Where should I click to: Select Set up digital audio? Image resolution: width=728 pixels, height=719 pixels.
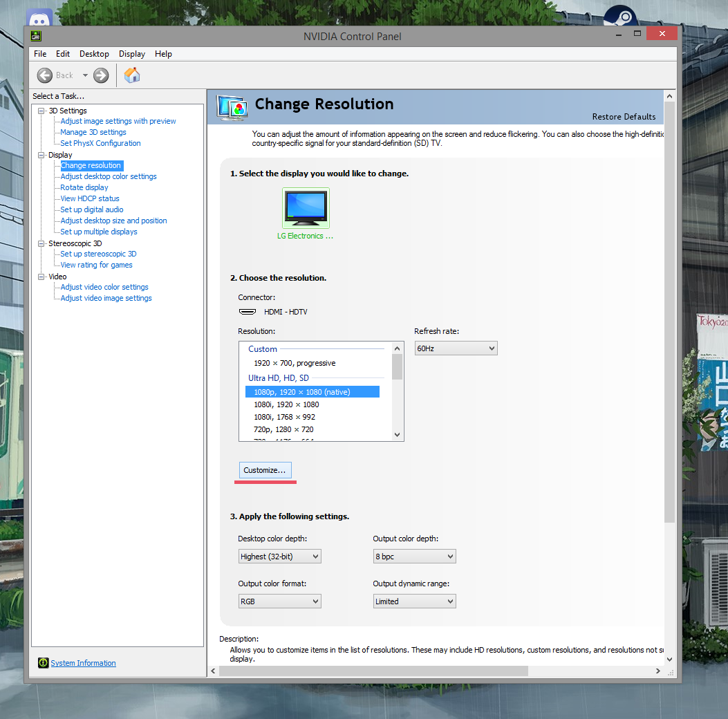coord(91,209)
